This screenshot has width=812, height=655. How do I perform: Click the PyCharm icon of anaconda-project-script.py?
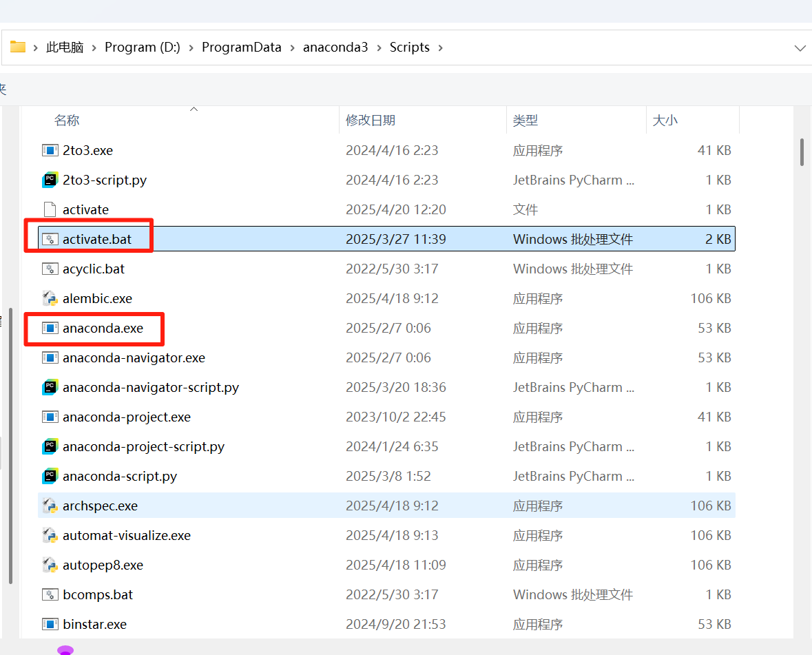pos(50,446)
